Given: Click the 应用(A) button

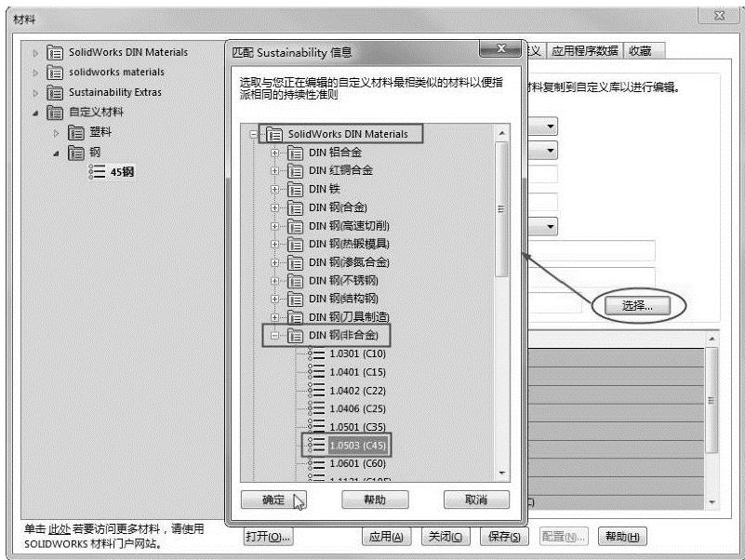Looking at the screenshot, I should pyautogui.click(x=386, y=537).
